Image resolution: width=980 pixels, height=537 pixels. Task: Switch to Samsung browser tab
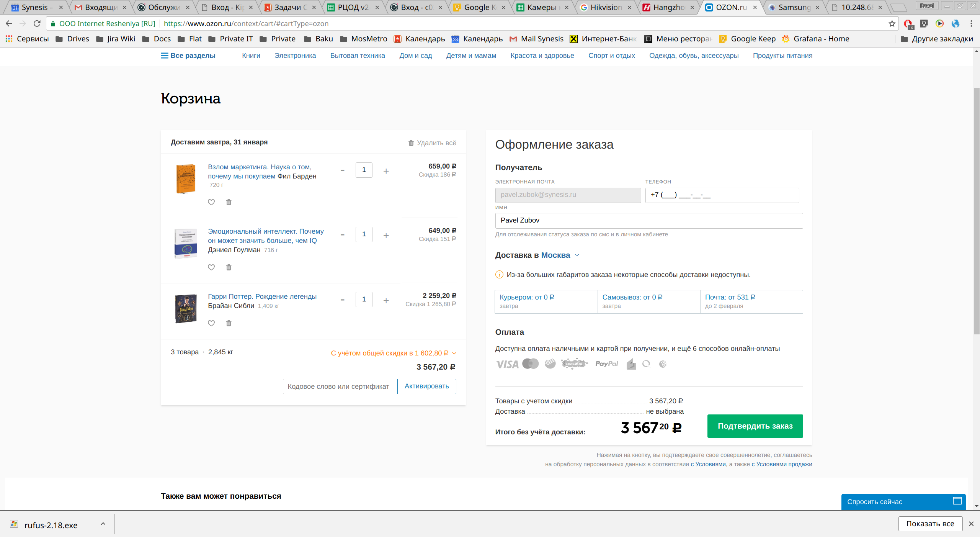click(x=794, y=7)
